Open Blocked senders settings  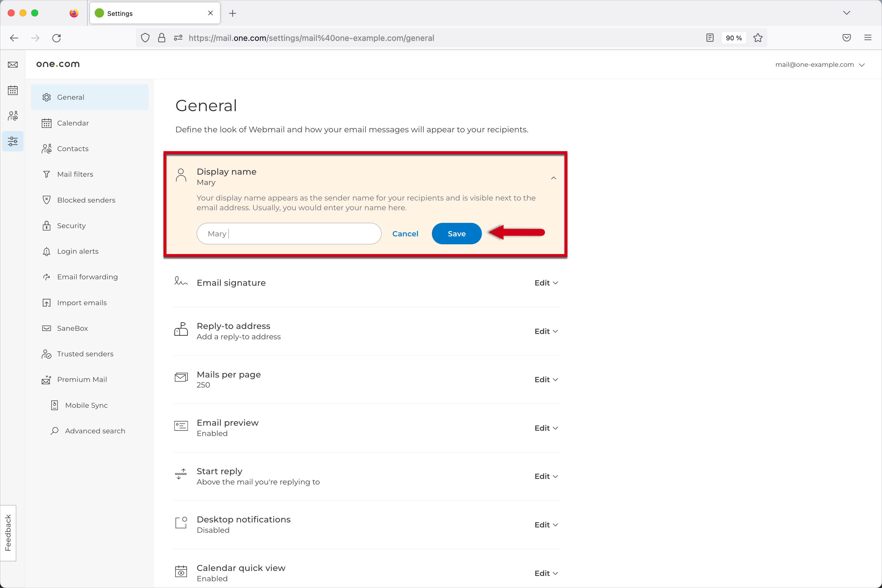click(86, 200)
